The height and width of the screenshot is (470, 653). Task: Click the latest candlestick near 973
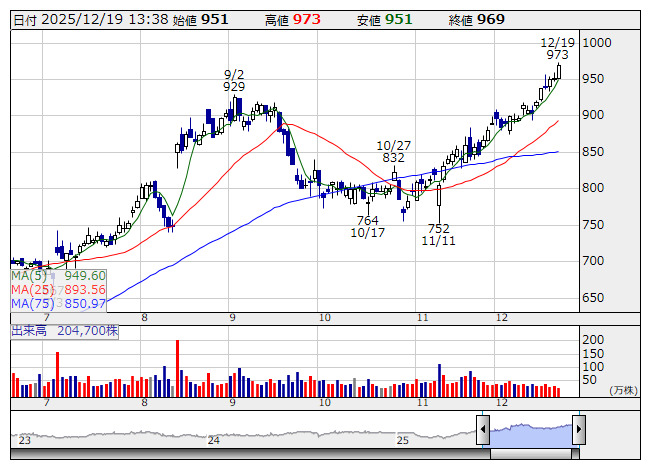click(558, 71)
